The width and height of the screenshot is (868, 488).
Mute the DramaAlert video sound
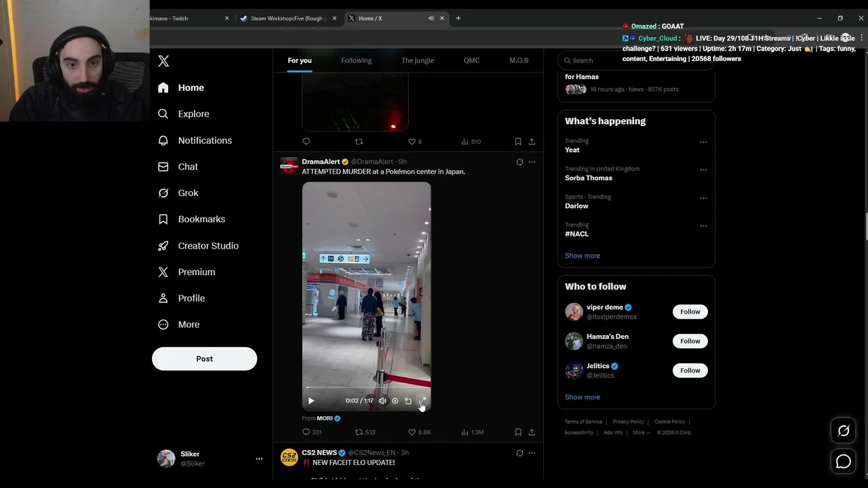382,401
